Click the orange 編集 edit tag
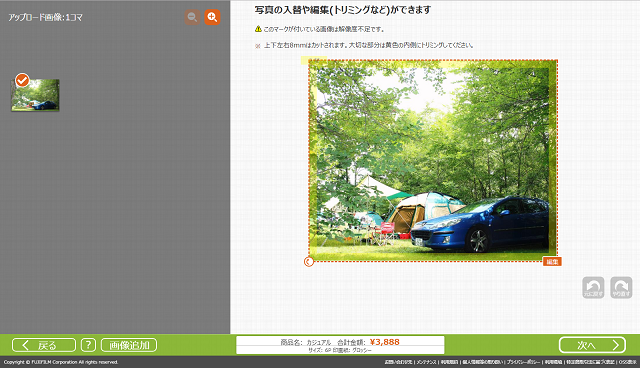 coord(552,262)
